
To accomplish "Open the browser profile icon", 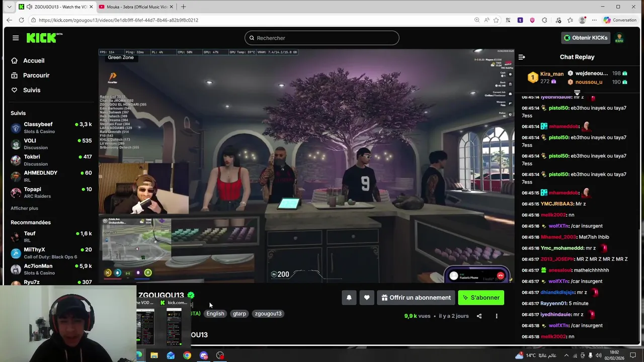I will pyautogui.click(x=583, y=20).
